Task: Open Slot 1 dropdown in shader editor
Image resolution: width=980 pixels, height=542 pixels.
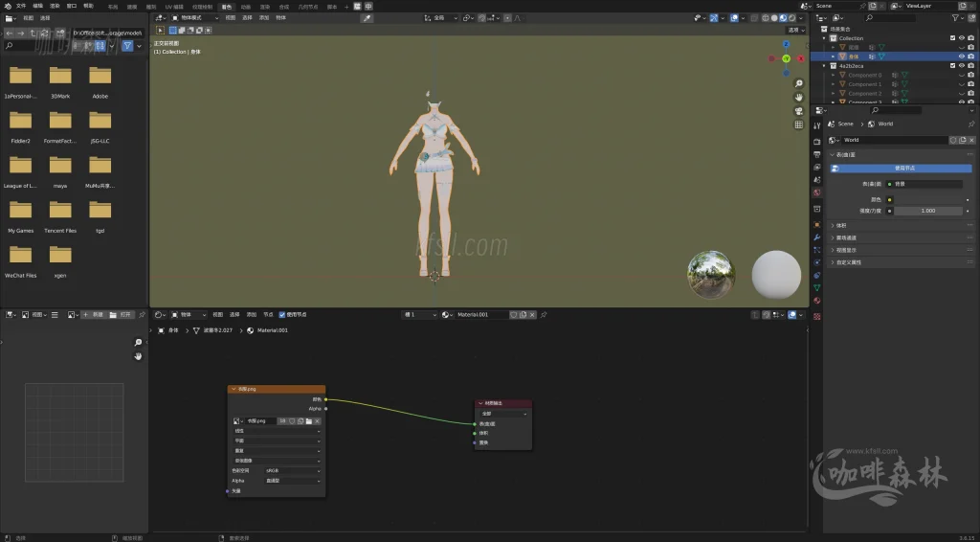Action: (419, 314)
